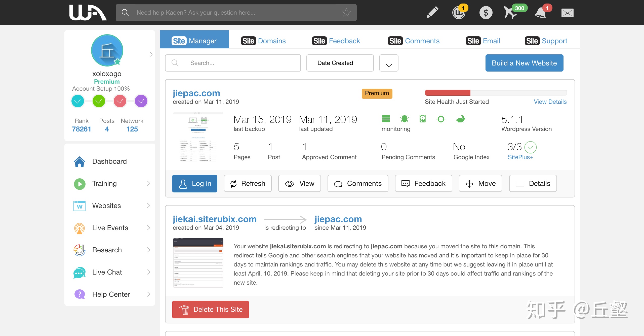Click the Live Chat bubble icon
Screen dimensions: 644x336
[79, 273]
